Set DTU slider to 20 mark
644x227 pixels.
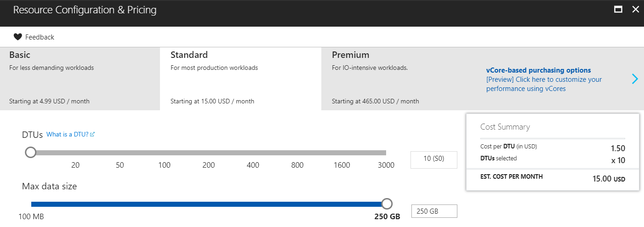[x=75, y=153]
